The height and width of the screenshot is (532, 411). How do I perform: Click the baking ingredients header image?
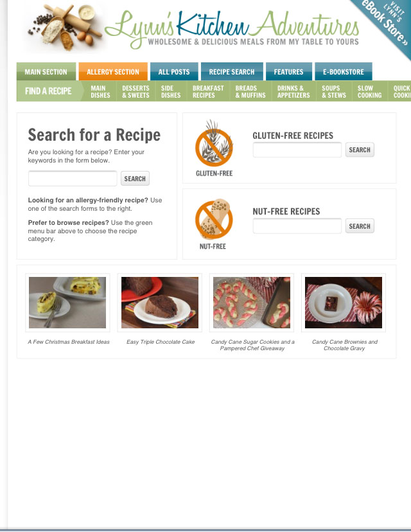click(64, 27)
